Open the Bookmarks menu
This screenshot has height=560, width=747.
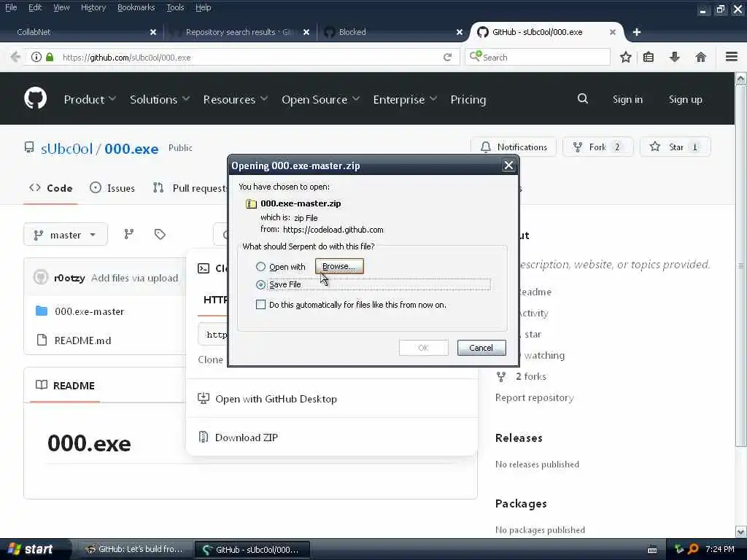tap(136, 7)
